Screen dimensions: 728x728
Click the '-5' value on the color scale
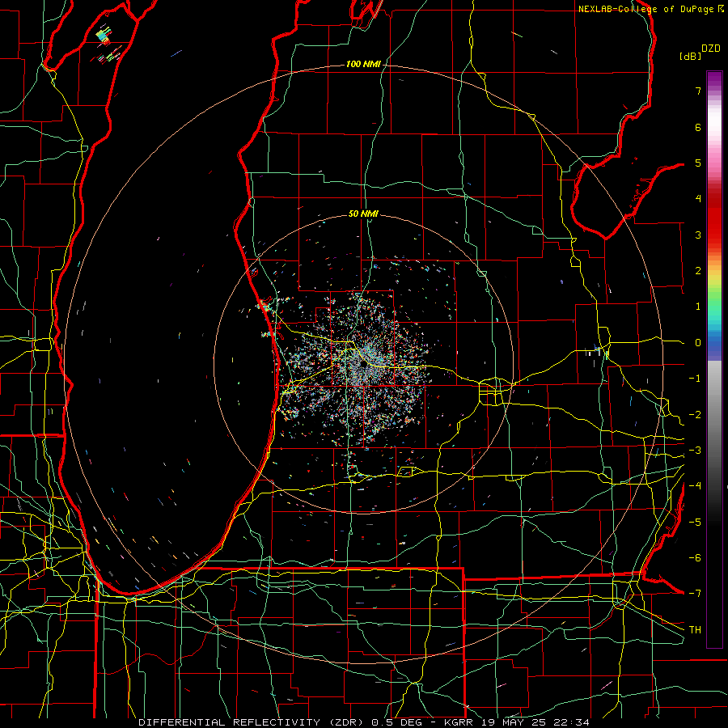[695, 523]
